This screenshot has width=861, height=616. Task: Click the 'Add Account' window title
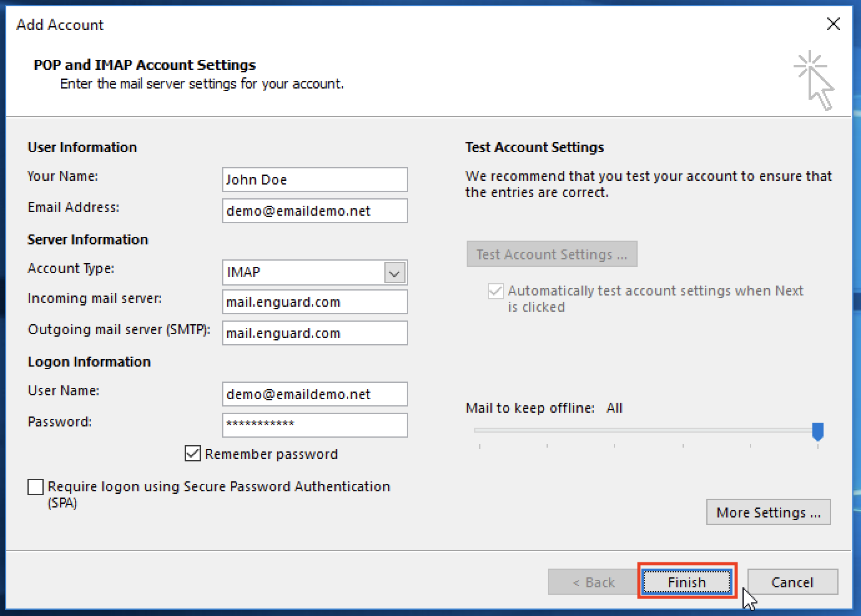coord(60,25)
